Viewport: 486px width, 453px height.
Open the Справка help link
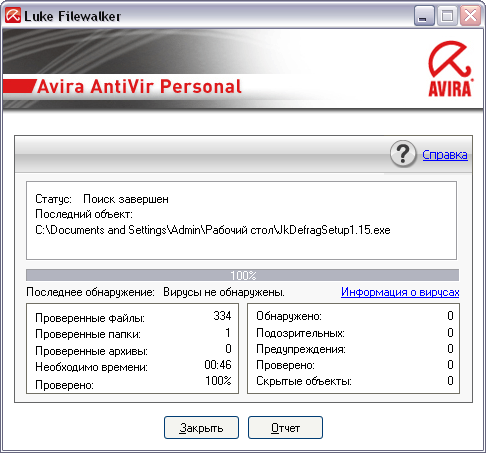point(445,155)
